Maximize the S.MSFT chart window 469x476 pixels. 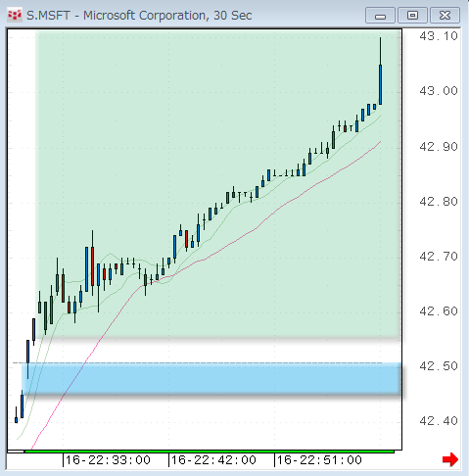(x=412, y=16)
